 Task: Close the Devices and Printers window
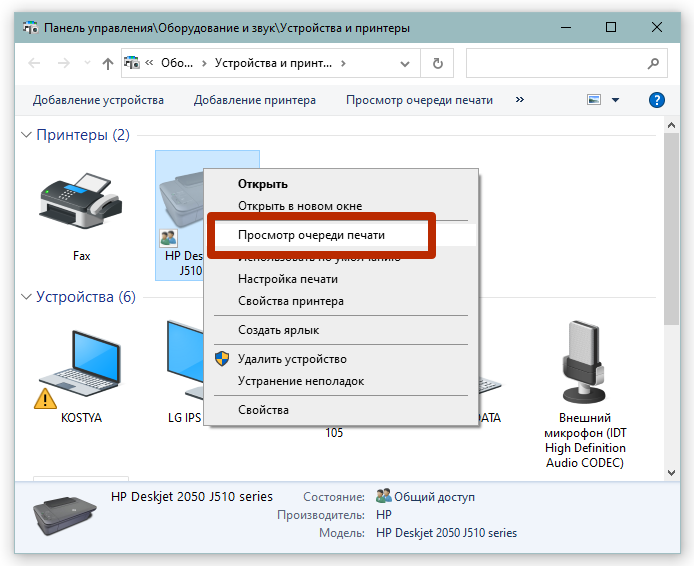pos(657,27)
